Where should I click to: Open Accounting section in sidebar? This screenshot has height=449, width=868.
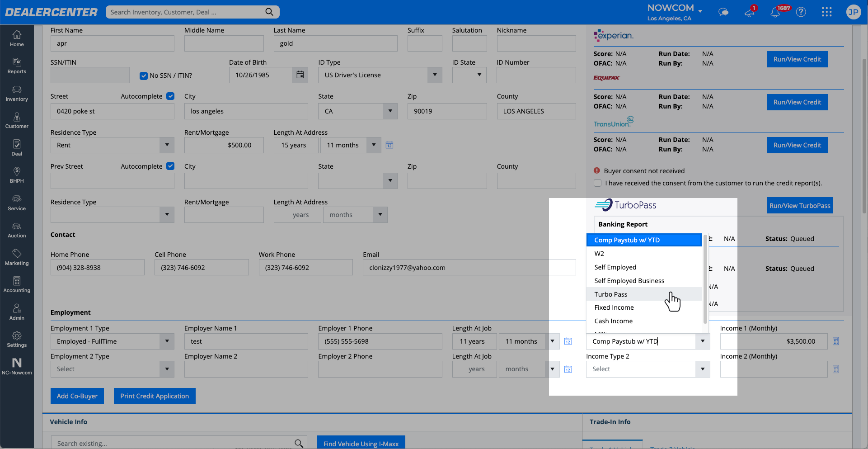pos(17,285)
